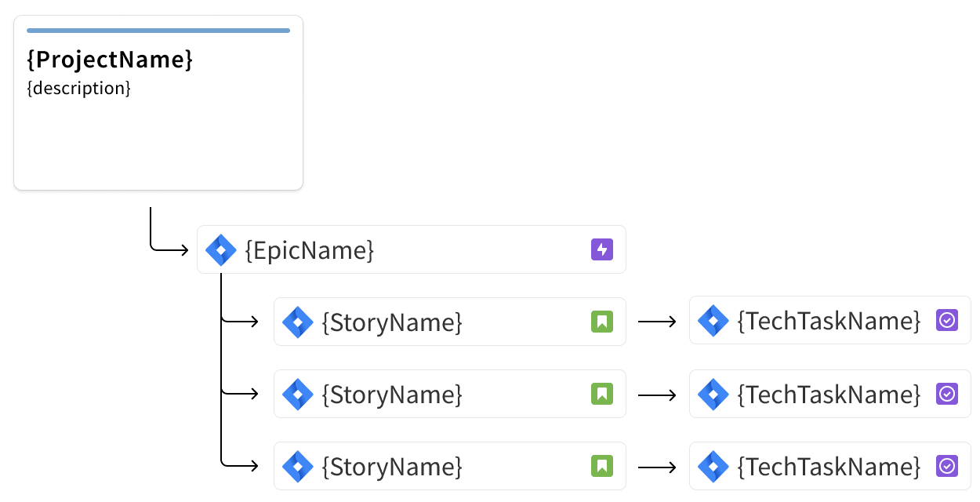Click the purple checkmark icon on the middle tech task
The width and height of the screenshot is (980, 502).
pos(947,394)
